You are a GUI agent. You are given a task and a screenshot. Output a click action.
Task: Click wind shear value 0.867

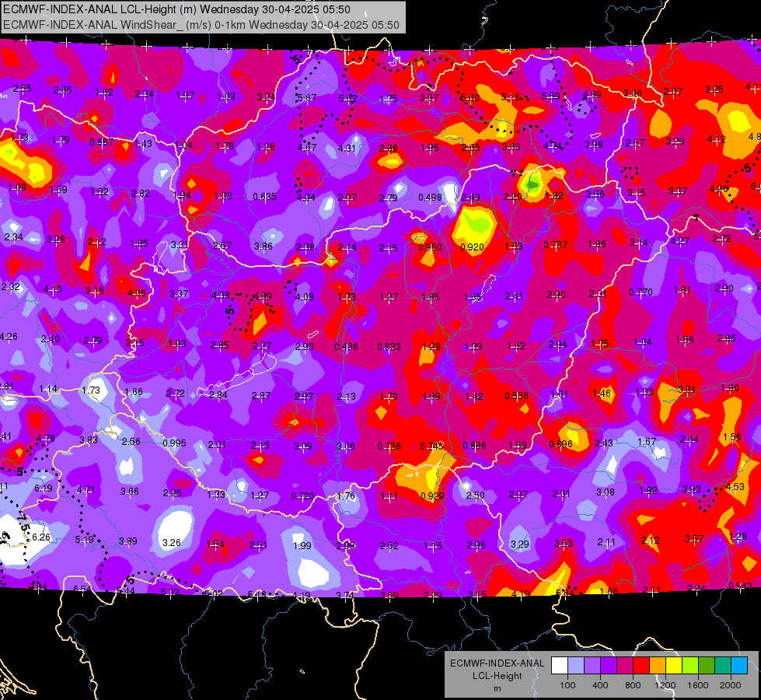pos(101,142)
